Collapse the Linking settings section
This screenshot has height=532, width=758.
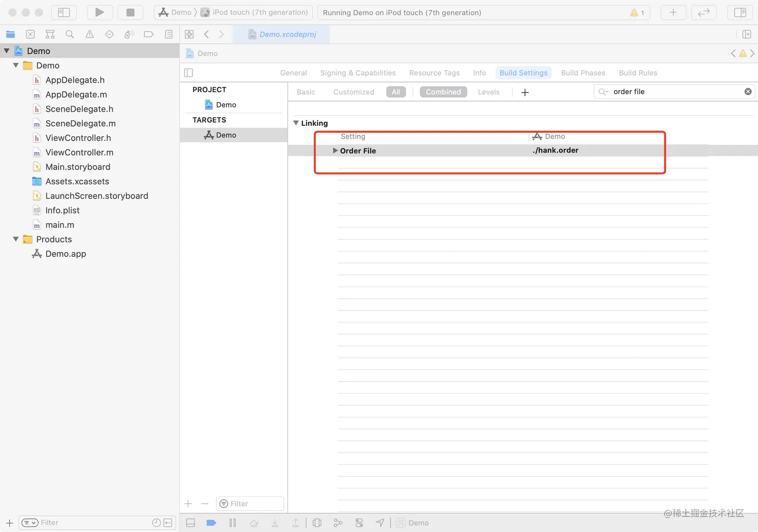(296, 123)
